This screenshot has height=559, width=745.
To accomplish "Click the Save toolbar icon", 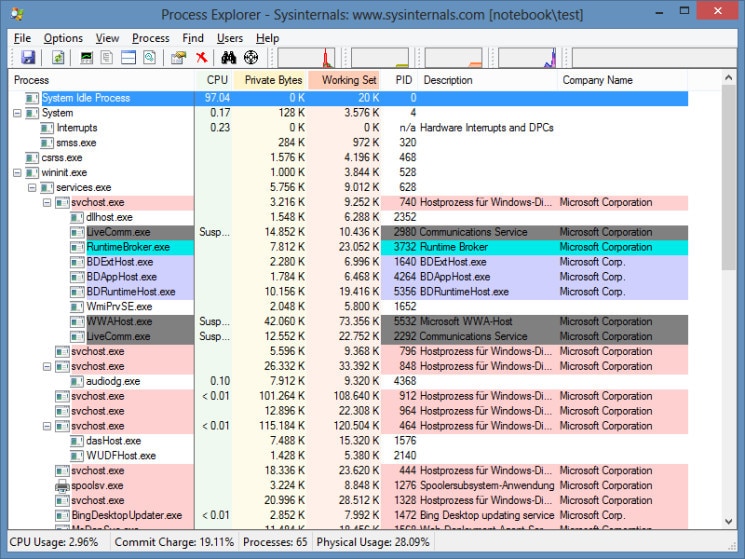I will coord(28,57).
